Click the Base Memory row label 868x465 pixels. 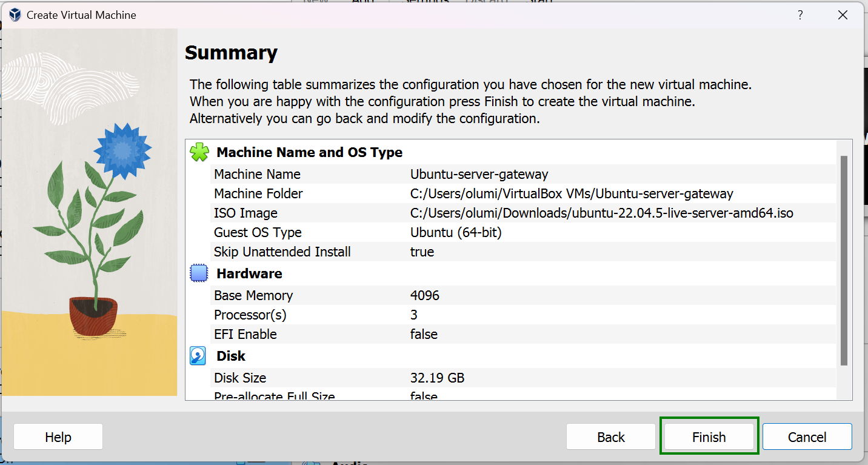click(x=253, y=296)
